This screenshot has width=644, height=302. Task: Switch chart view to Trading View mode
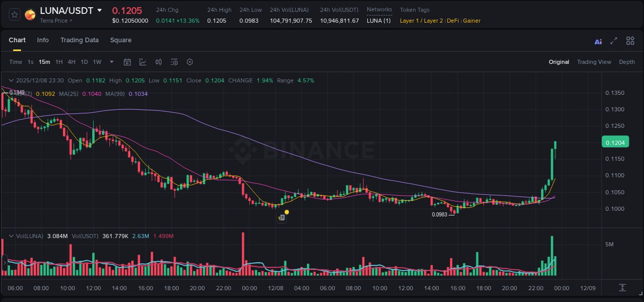[594, 62]
